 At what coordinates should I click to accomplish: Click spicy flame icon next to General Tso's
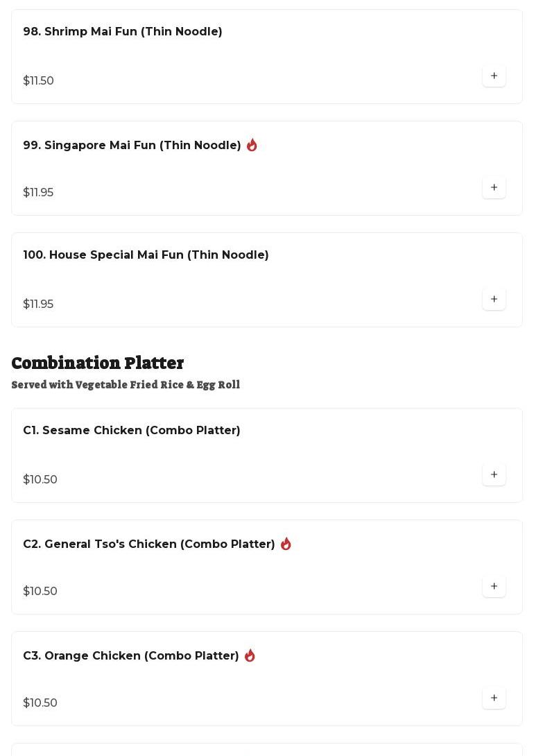[286, 543]
